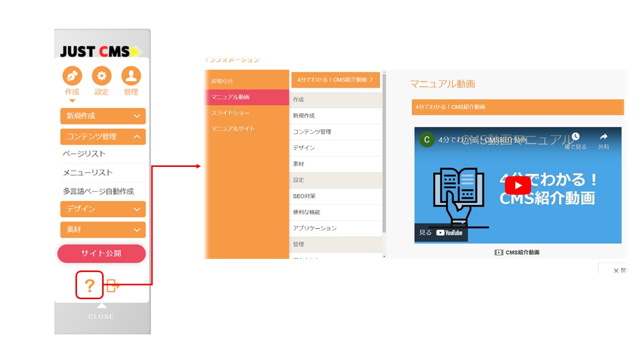Select 新規作成 in the video list
The width and height of the screenshot is (644, 362).
tap(336, 116)
